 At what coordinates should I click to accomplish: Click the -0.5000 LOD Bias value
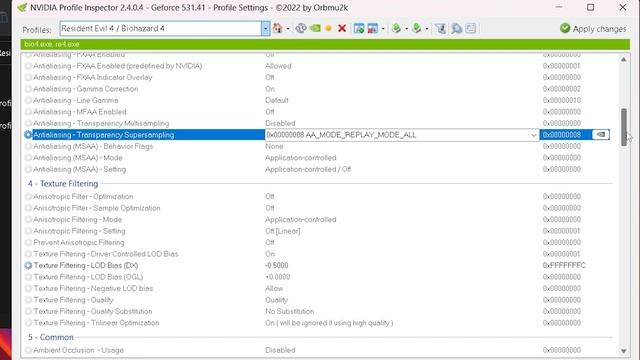tap(277, 265)
